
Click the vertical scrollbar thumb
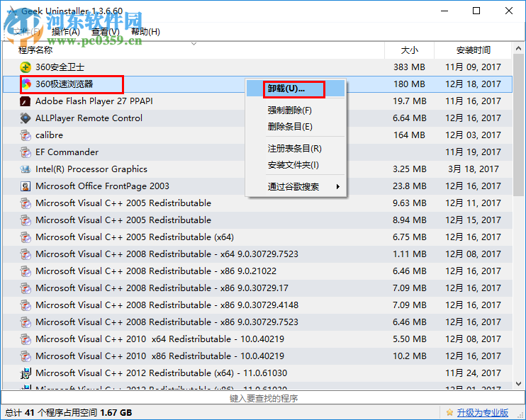[519, 125]
